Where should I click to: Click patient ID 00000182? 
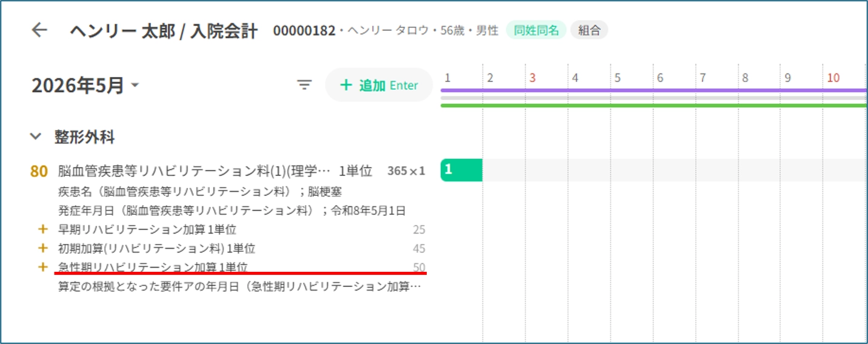304,30
